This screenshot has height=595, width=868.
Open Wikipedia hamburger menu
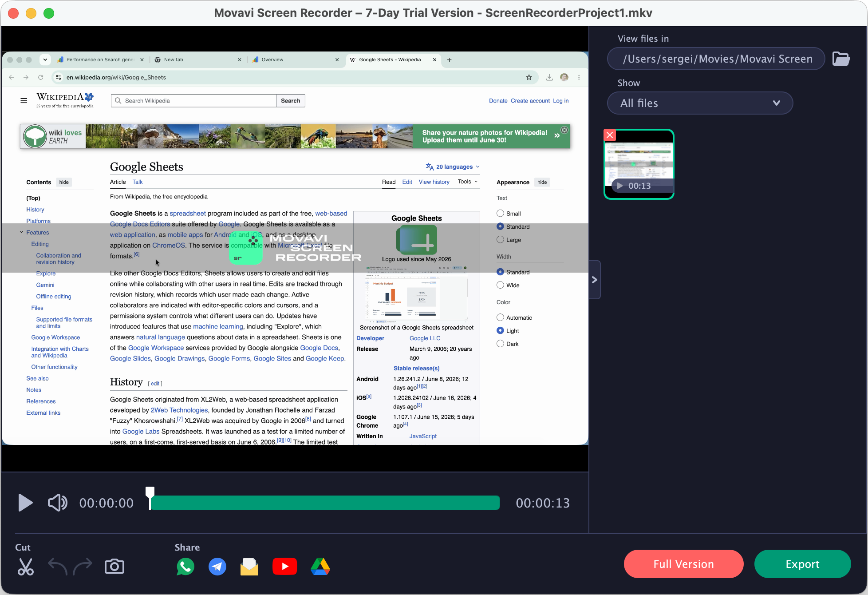pyautogui.click(x=24, y=101)
